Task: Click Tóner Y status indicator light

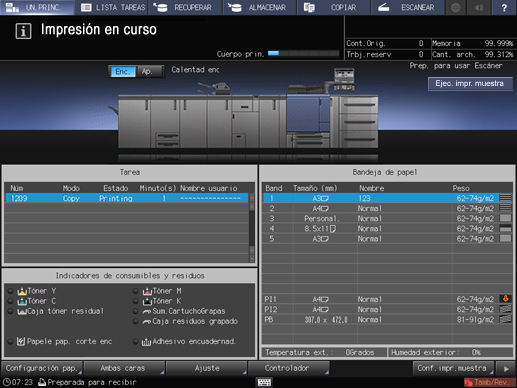Action: coord(11,291)
